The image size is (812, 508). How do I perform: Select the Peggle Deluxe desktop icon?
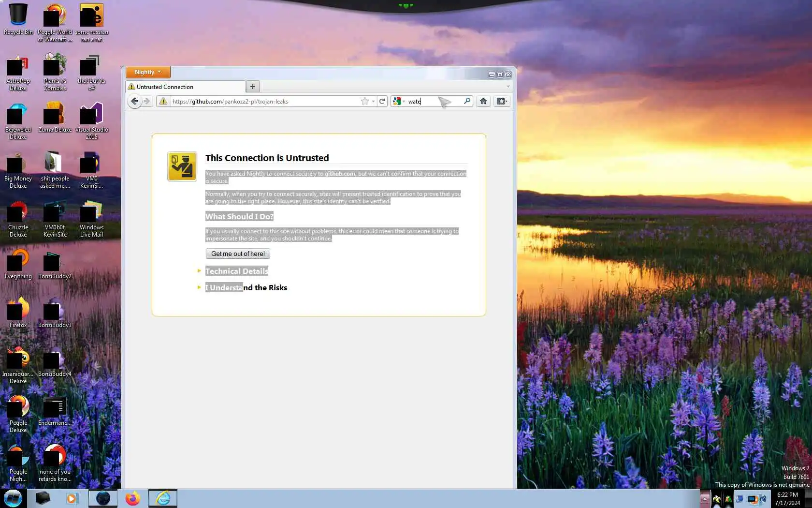pyautogui.click(x=18, y=414)
